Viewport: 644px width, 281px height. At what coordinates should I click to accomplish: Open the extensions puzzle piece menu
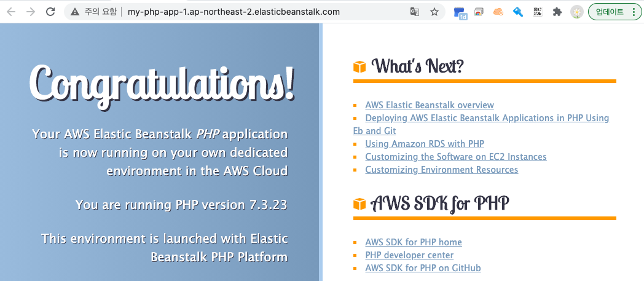coord(557,12)
